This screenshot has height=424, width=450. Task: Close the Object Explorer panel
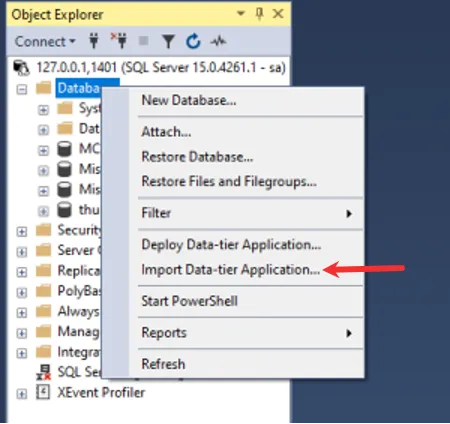pyautogui.click(x=278, y=14)
